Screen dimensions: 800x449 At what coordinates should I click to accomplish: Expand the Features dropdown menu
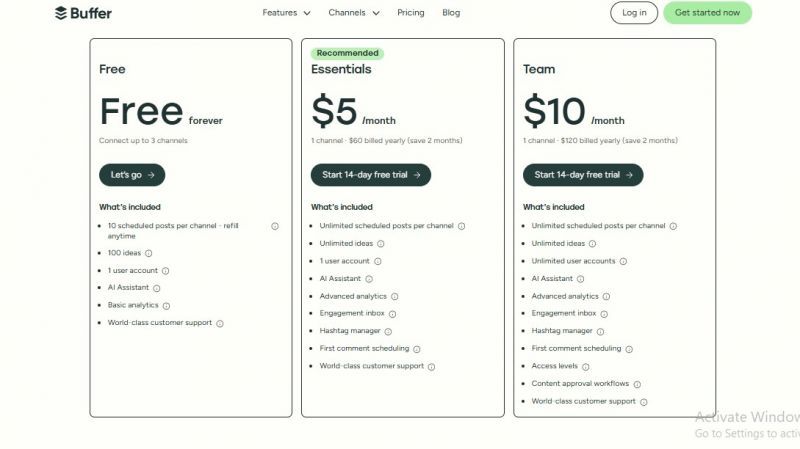tap(286, 13)
